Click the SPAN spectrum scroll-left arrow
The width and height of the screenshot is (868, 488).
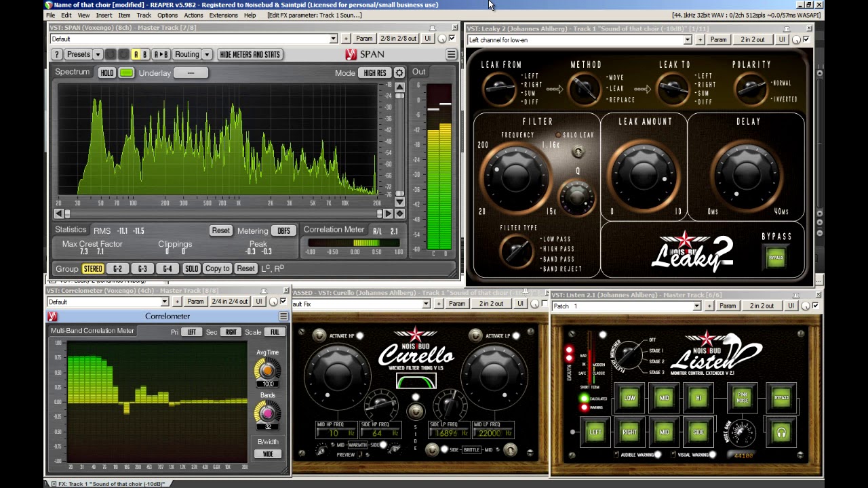click(x=59, y=213)
